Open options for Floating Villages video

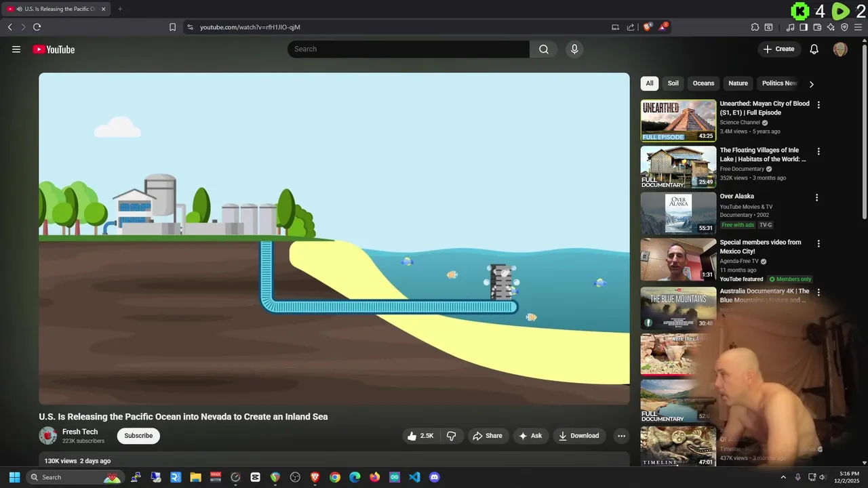[x=818, y=151]
